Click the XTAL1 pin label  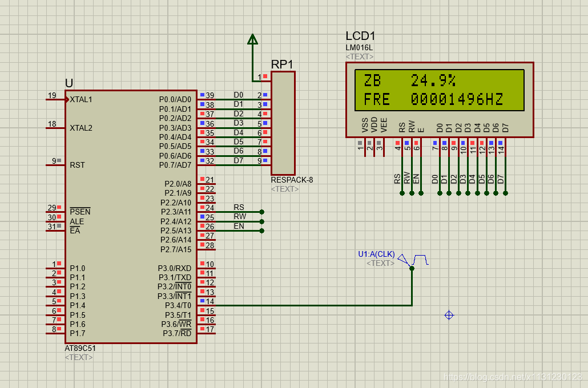(81, 100)
